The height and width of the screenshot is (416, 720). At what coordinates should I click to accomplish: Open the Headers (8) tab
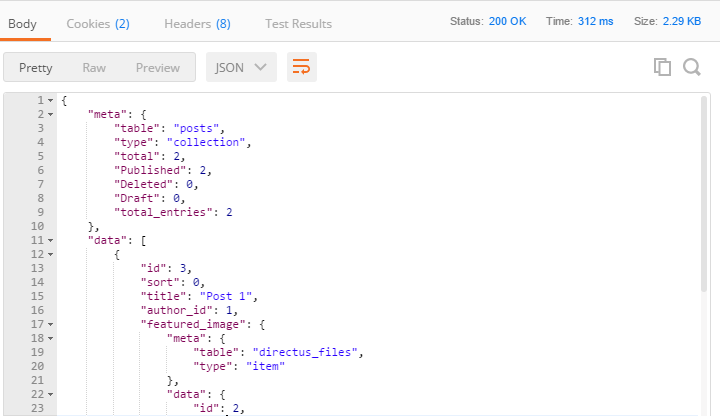(x=197, y=24)
